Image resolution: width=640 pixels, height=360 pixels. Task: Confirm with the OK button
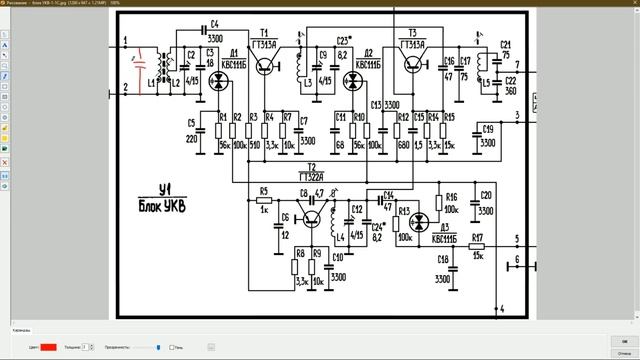pos(624,341)
